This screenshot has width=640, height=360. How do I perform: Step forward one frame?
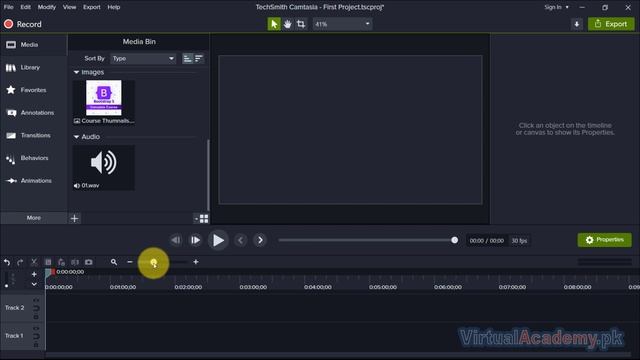[196, 240]
